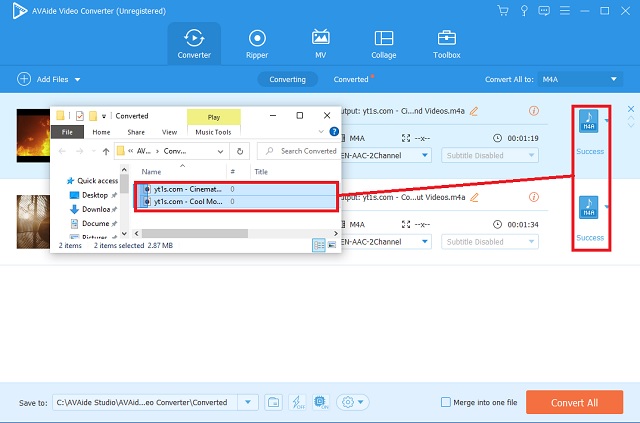
Task: Open the output folder icon
Action: 273,402
